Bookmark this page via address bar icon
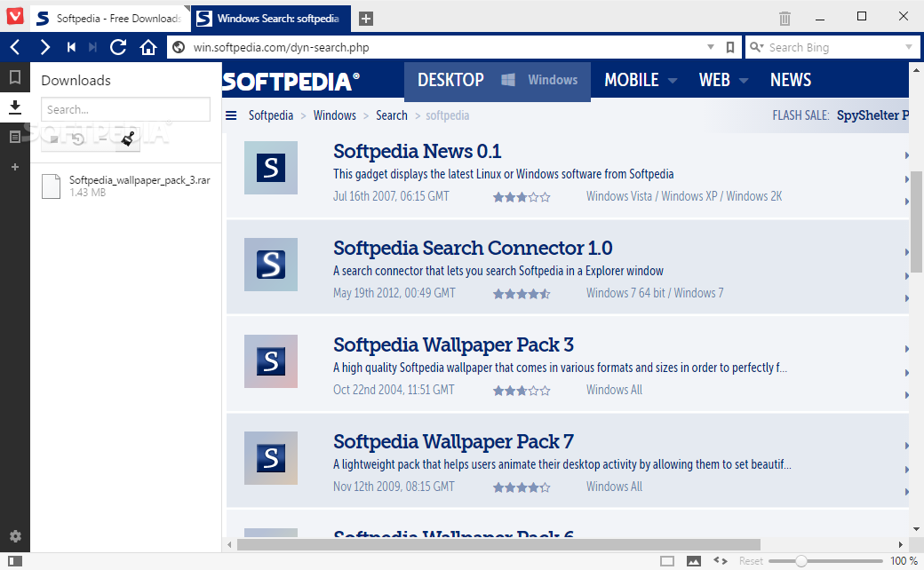The height and width of the screenshot is (570, 924). point(730,48)
